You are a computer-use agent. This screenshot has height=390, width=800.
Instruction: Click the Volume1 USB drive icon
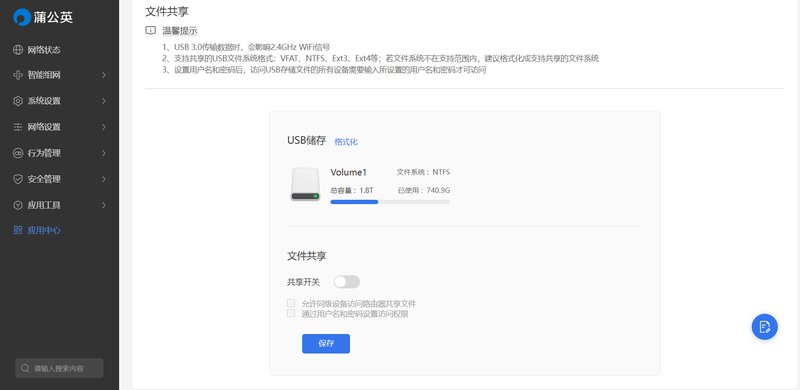click(x=305, y=184)
